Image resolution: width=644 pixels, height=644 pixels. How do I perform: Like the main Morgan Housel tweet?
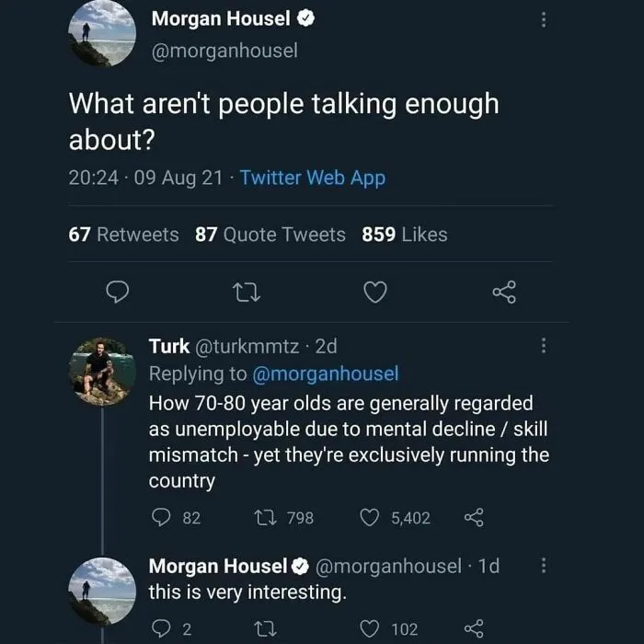[375, 292]
